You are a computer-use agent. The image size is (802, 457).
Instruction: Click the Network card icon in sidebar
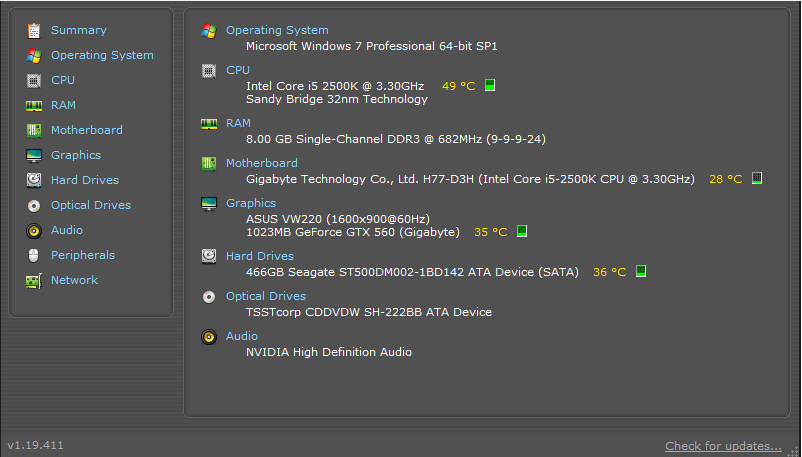click(x=34, y=281)
